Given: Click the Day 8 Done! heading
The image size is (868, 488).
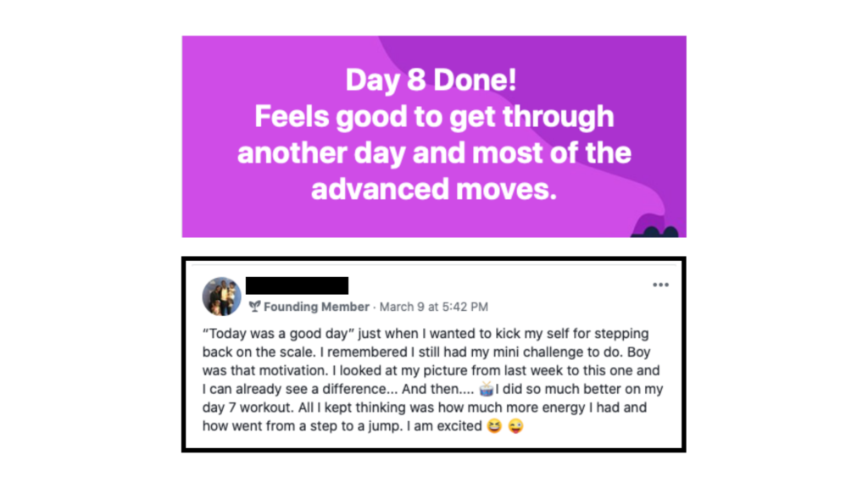Looking at the screenshot, I should point(431,80).
